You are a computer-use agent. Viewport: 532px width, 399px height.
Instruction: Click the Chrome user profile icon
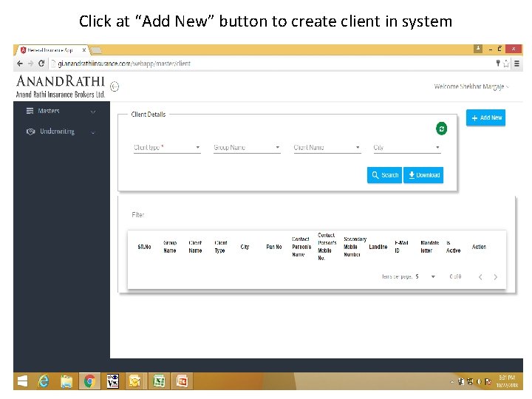coord(478,49)
